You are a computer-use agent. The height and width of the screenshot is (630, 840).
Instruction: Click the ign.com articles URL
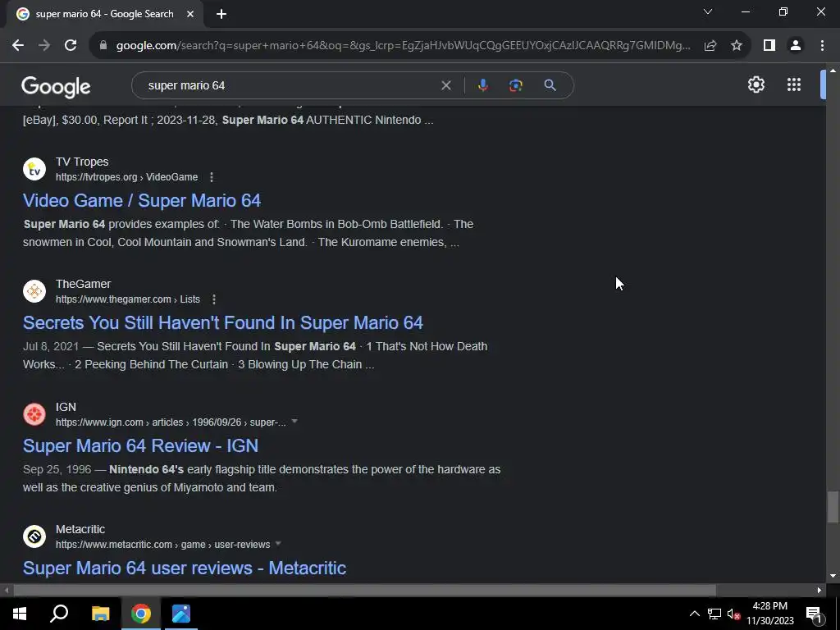tap(171, 422)
